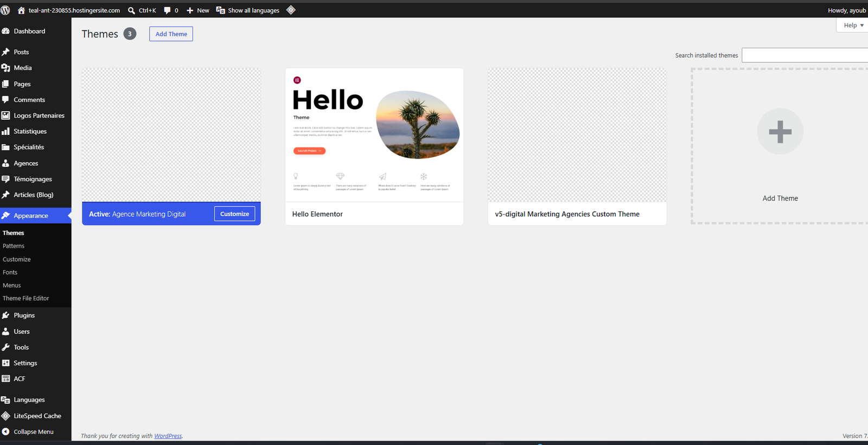This screenshot has height=445, width=868.
Task: Click the Users person icon
Action: pyautogui.click(x=6, y=332)
